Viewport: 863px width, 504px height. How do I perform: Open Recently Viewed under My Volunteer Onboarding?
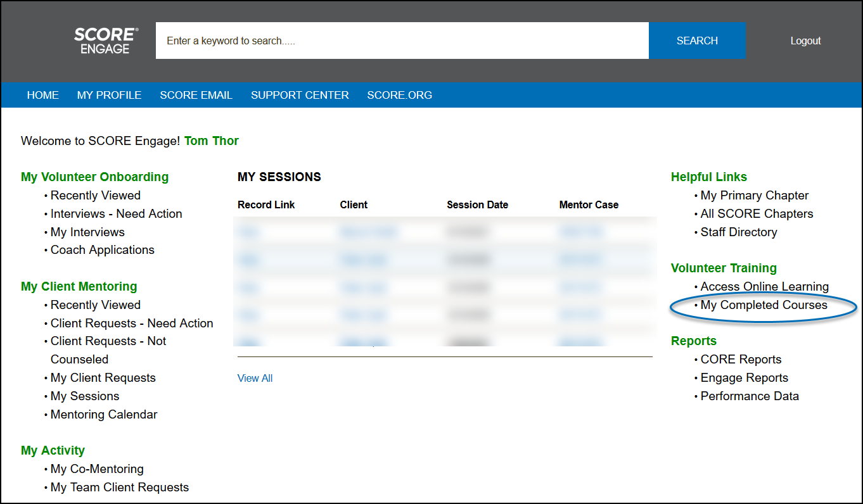(96, 196)
